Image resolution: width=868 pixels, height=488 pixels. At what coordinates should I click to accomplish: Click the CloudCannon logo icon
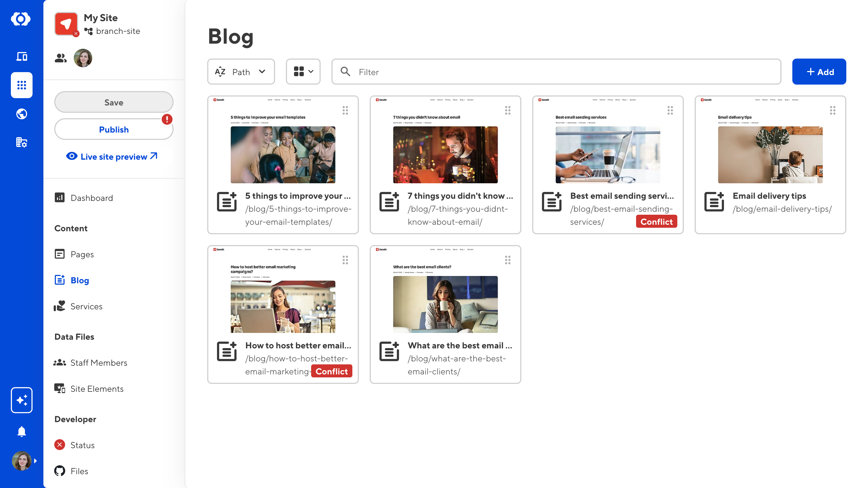pos(21,19)
